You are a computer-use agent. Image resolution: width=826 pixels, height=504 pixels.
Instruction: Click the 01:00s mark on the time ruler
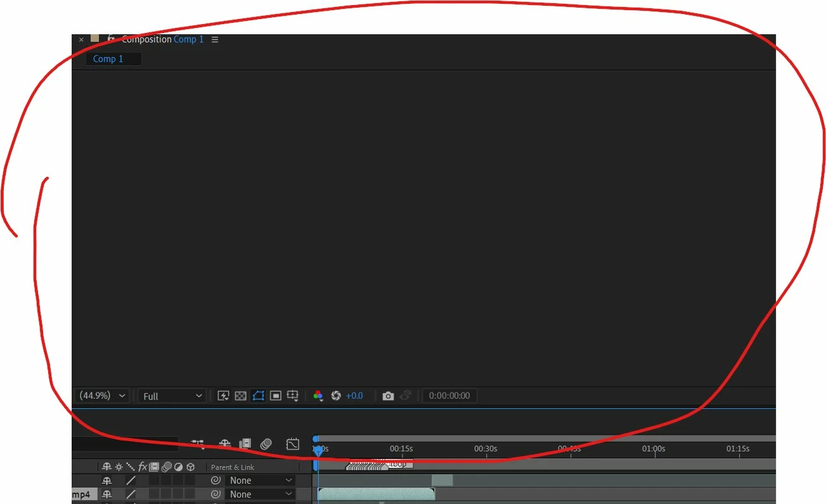654,449
